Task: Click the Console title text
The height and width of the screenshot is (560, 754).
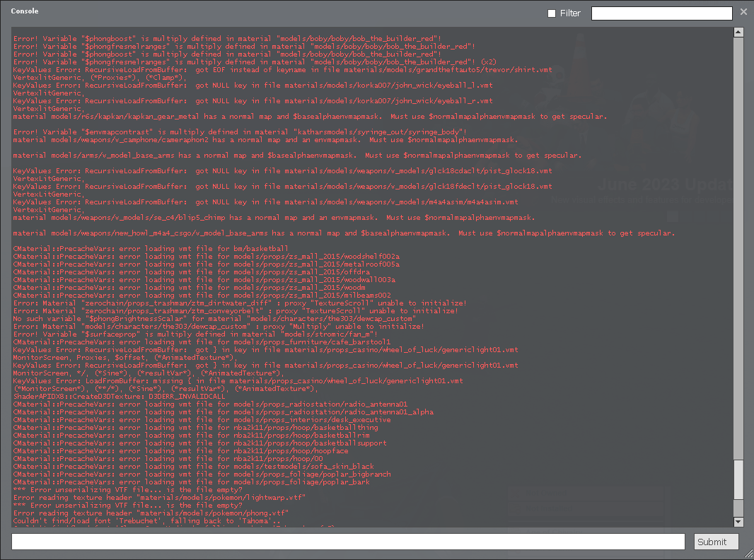Action: 25,11
